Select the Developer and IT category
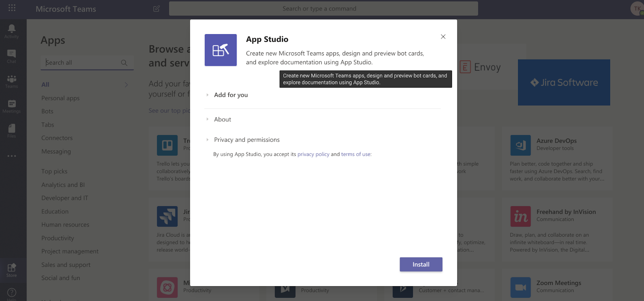 [65, 198]
